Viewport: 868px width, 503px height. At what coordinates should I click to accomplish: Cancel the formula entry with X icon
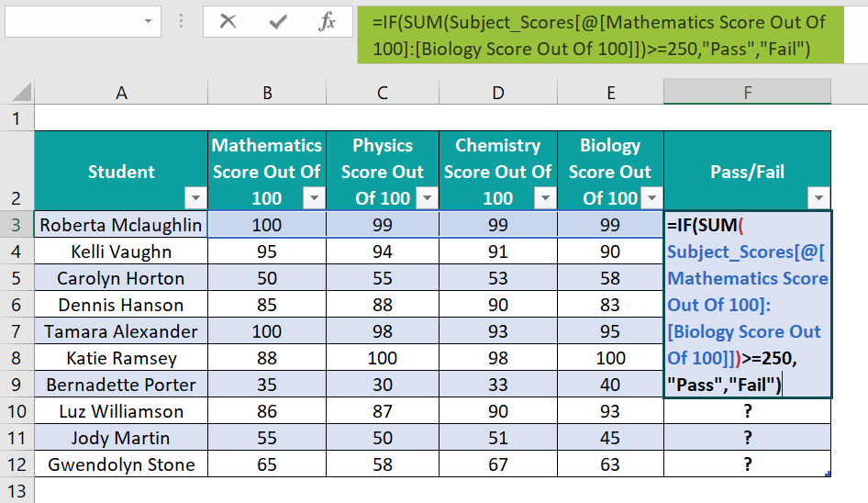[x=228, y=22]
